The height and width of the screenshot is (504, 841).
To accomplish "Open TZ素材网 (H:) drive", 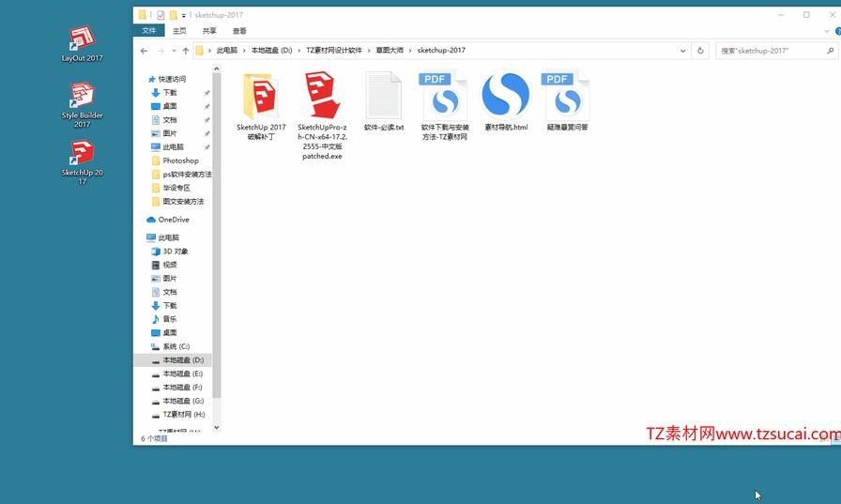I will tap(183, 415).
